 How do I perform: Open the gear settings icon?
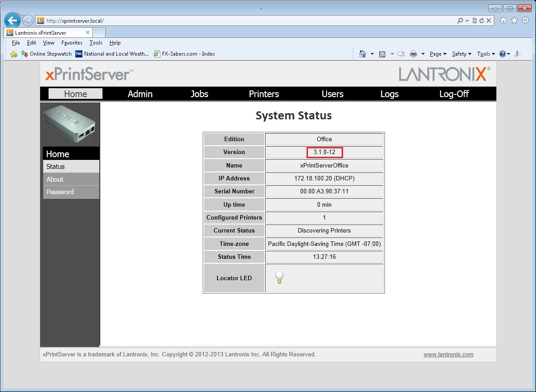pos(526,20)
